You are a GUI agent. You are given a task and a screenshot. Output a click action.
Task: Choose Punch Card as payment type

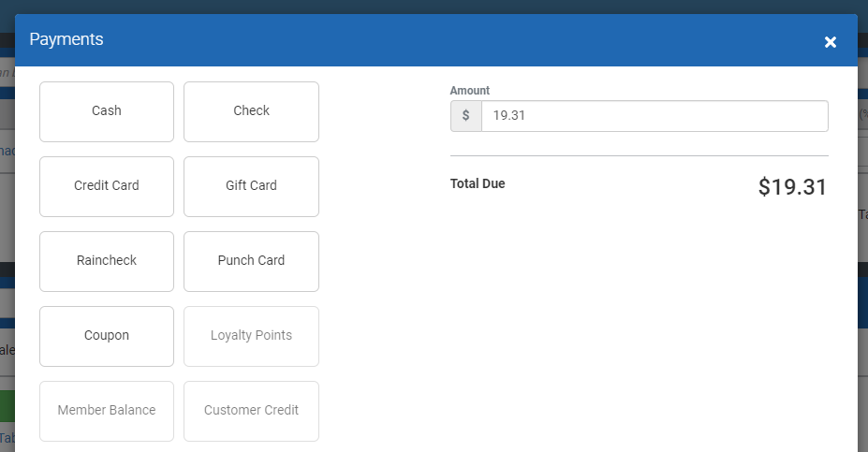251,261
